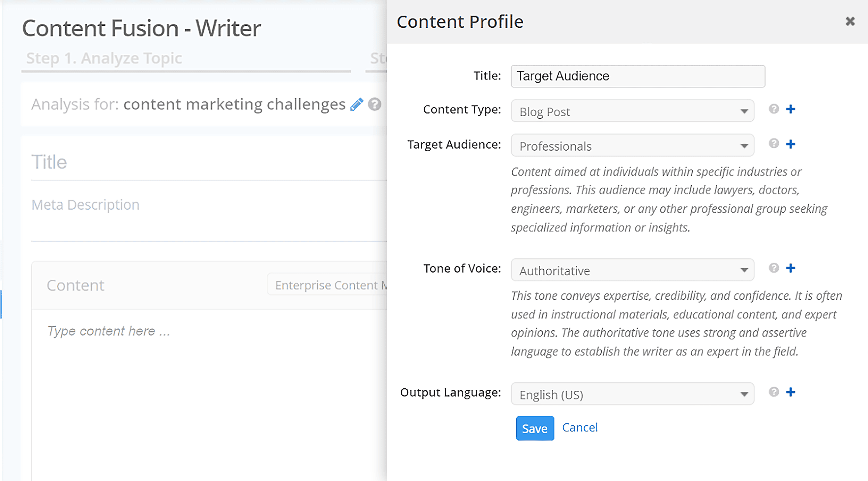The height and width of the screenshot is (481, 868).
Task: Click the 'Content Profile' panel heading
Action: [x=460, y=22]
